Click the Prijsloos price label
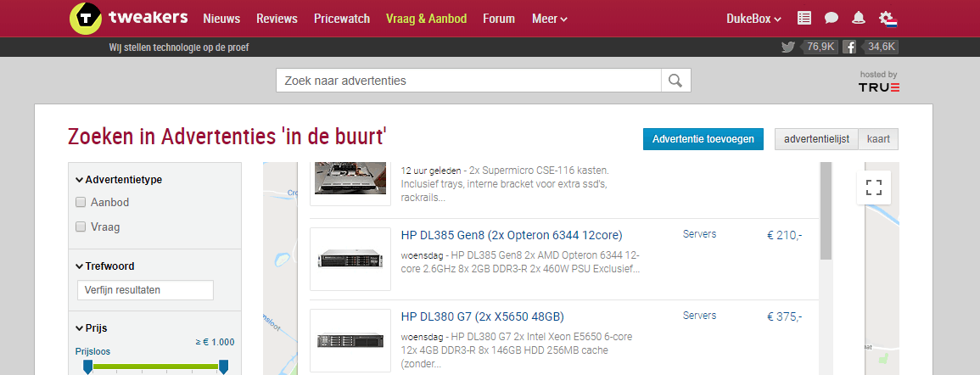The image size is (980, 375). point(92,351)
